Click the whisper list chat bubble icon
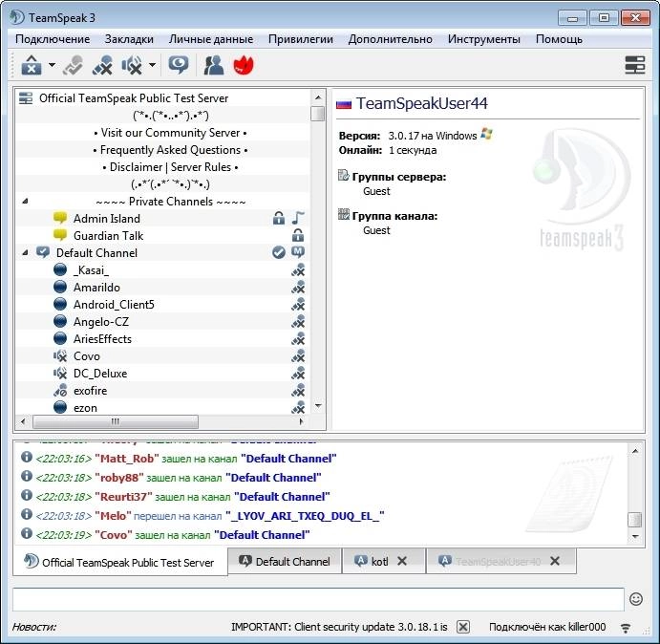This screenshot has width=660, height=644. click(x=179, y=65)
